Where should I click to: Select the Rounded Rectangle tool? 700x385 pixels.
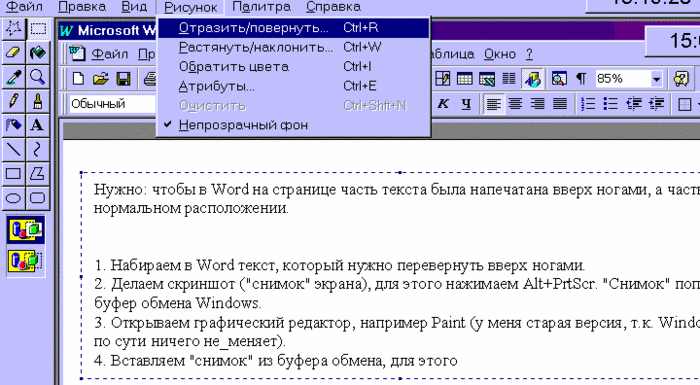pos(38,197)
